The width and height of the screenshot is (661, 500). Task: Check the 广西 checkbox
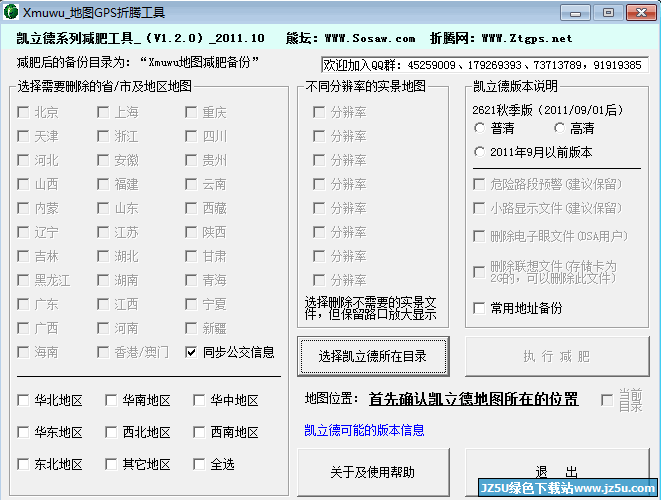23,328
